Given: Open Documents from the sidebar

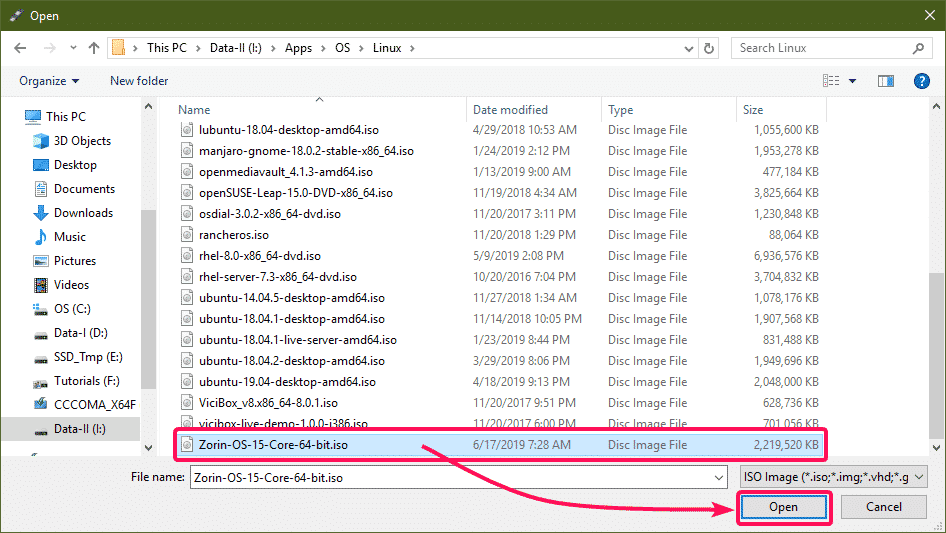Looking at the screenshot, I should [x=84, y=189].
